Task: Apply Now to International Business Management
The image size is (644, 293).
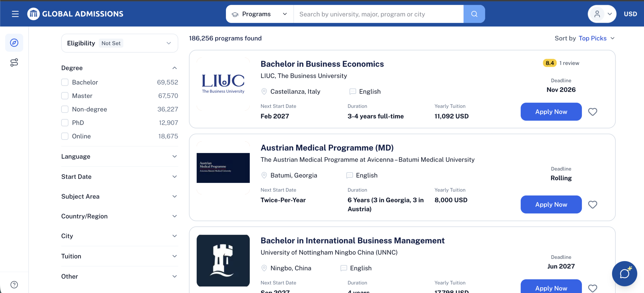Action: (551, 286)
